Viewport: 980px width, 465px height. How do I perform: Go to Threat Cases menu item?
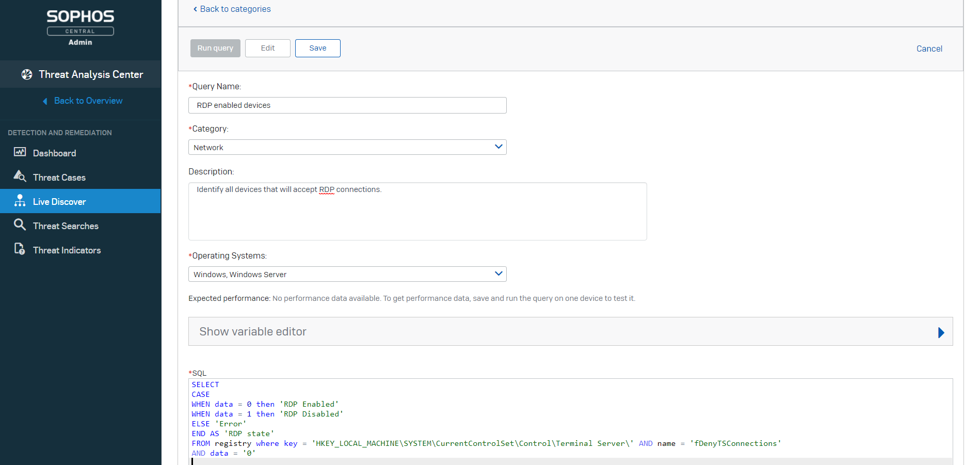59,178
